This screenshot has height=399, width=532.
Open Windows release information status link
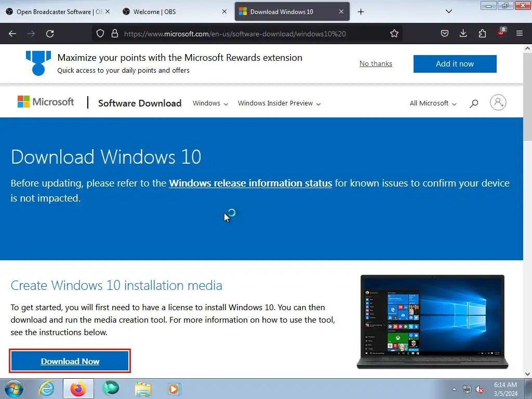250,183
